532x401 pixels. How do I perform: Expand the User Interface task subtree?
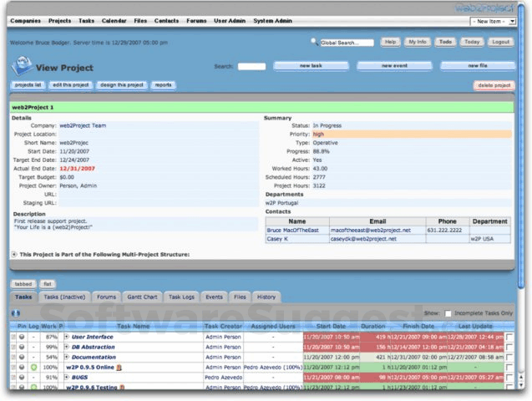click(x=66, y=337)
